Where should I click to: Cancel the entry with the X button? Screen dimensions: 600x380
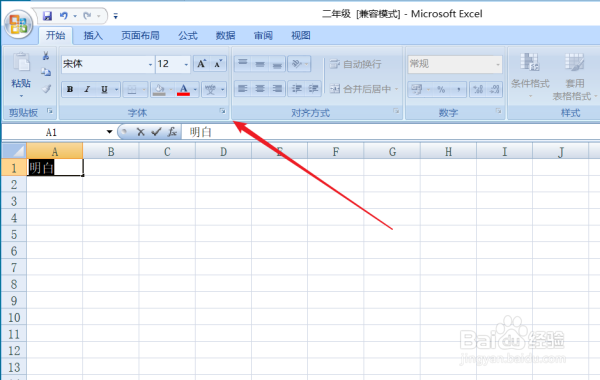point(140,132)
